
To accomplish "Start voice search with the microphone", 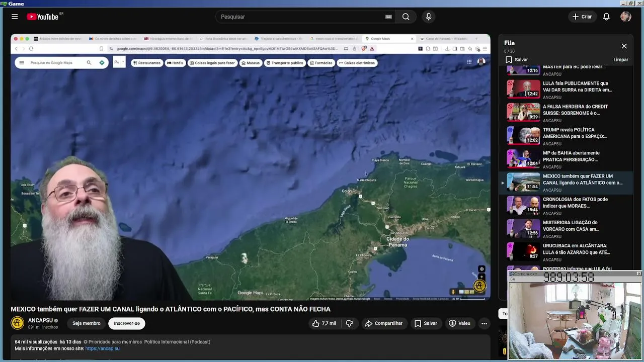I will coord(429,17).
